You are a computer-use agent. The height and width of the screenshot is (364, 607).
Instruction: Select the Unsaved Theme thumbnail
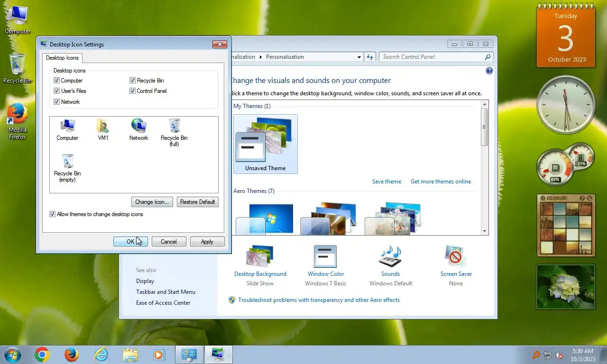[266, 144]
